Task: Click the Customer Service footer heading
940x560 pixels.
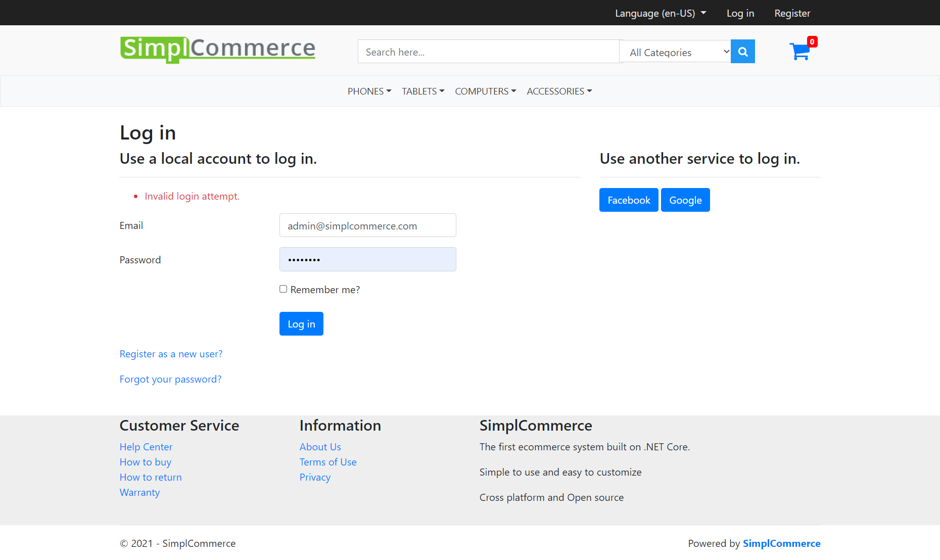Action: coord(179,426)
